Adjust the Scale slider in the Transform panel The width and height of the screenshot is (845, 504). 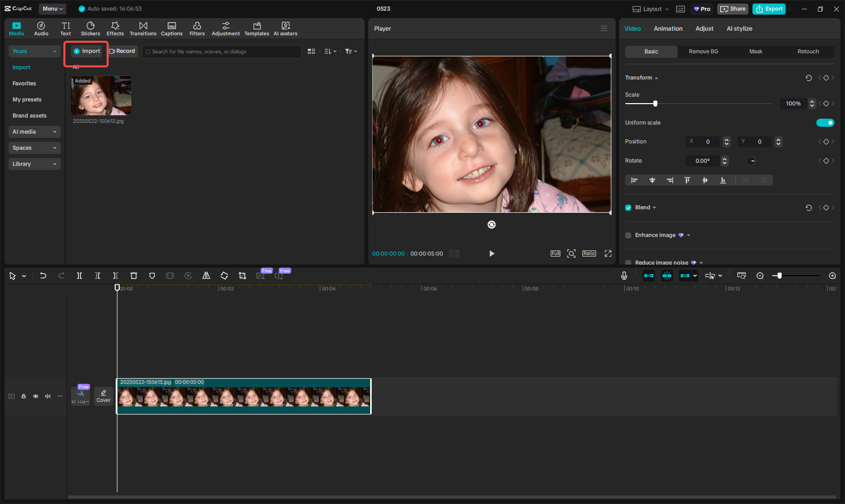pos(654,103)
